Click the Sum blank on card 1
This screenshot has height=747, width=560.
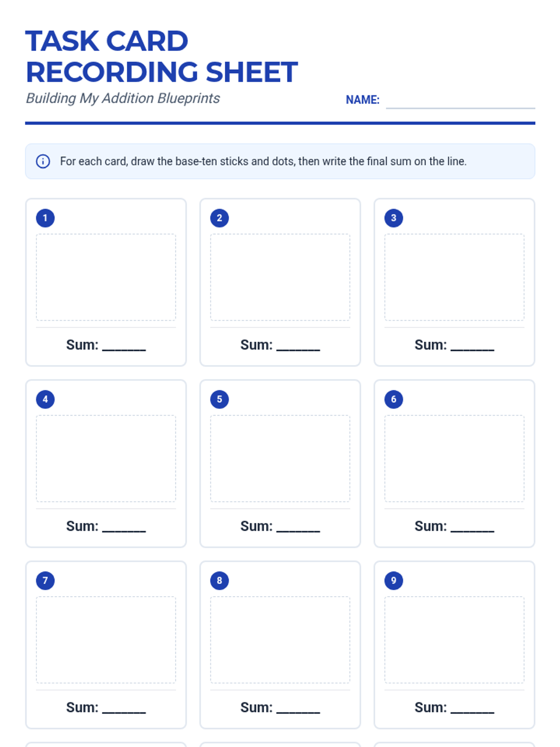124,345
